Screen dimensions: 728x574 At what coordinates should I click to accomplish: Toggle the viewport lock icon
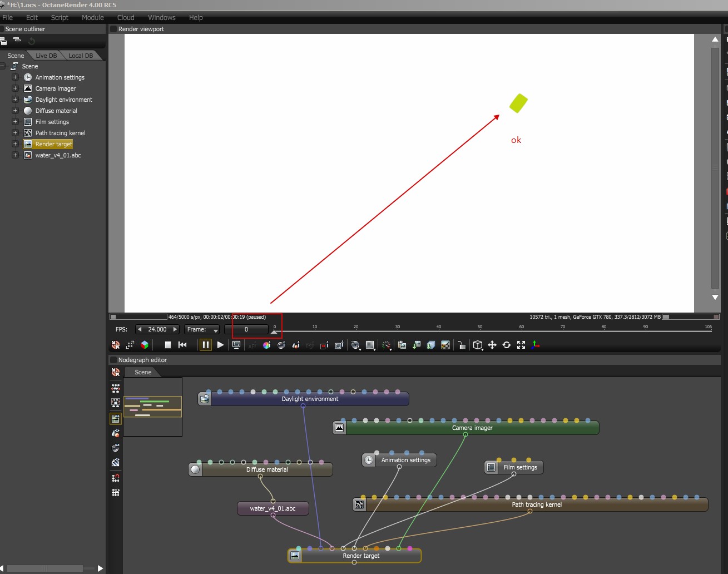(462, 345)
